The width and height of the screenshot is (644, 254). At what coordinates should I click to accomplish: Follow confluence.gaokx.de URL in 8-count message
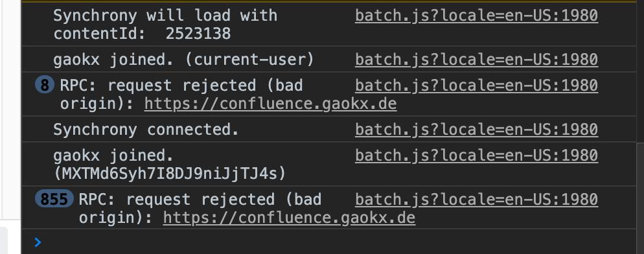270,104
